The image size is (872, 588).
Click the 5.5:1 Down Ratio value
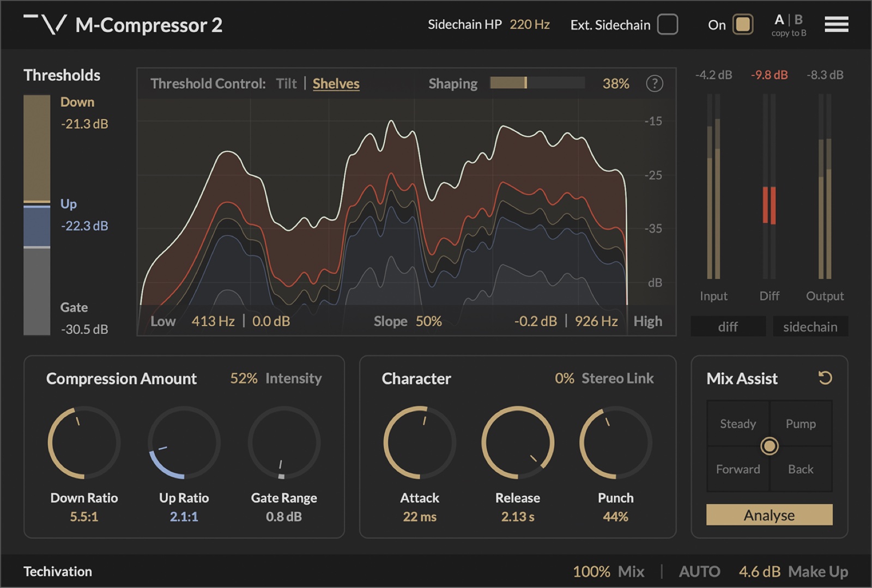84,517
